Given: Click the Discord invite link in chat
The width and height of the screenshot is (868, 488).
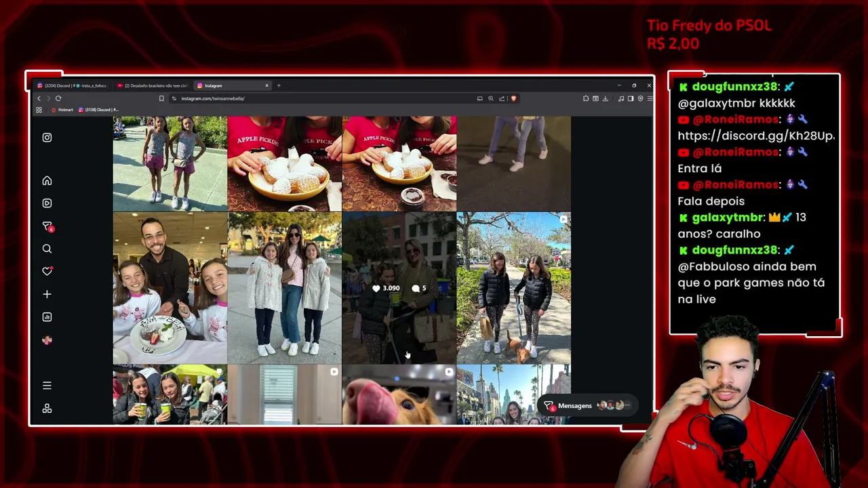Looking at the screenshot, I should click(756, 136).
